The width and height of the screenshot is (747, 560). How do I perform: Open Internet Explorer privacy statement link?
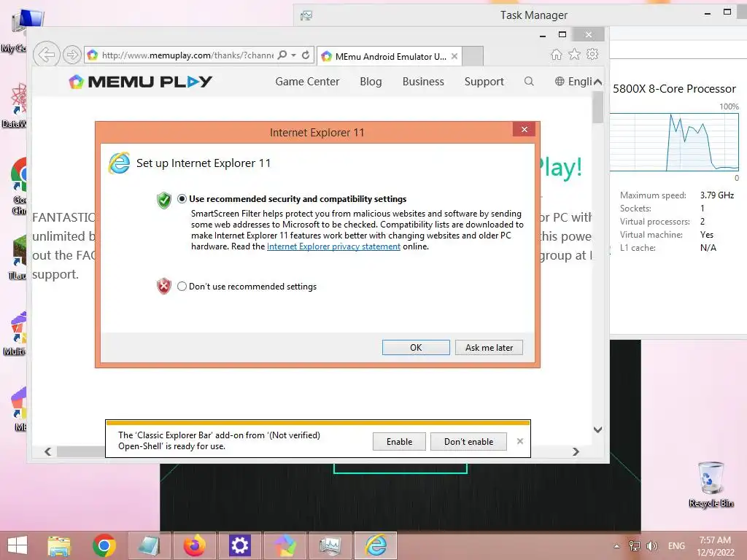tap(333, 246)
